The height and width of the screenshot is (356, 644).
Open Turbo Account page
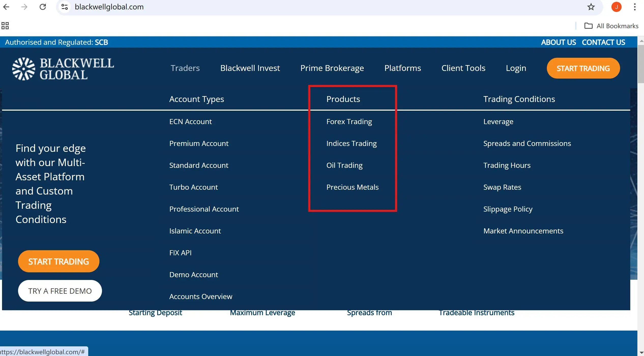point(194,187)
